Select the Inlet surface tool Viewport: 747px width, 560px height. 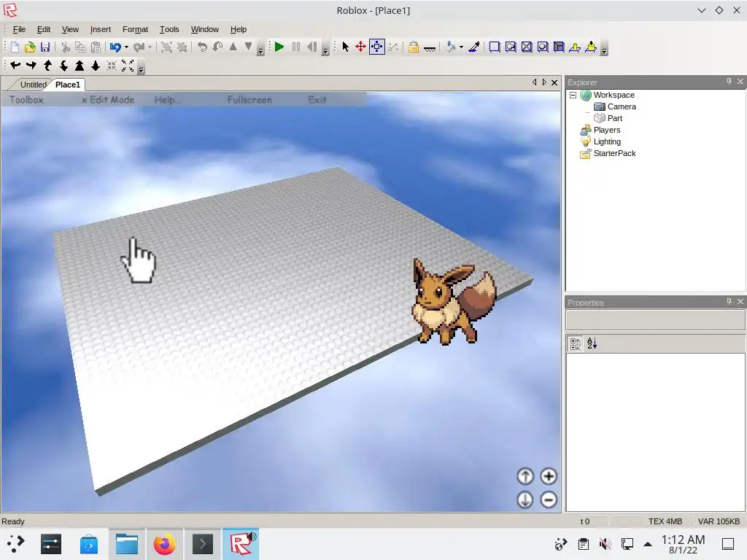click(559, 47)
